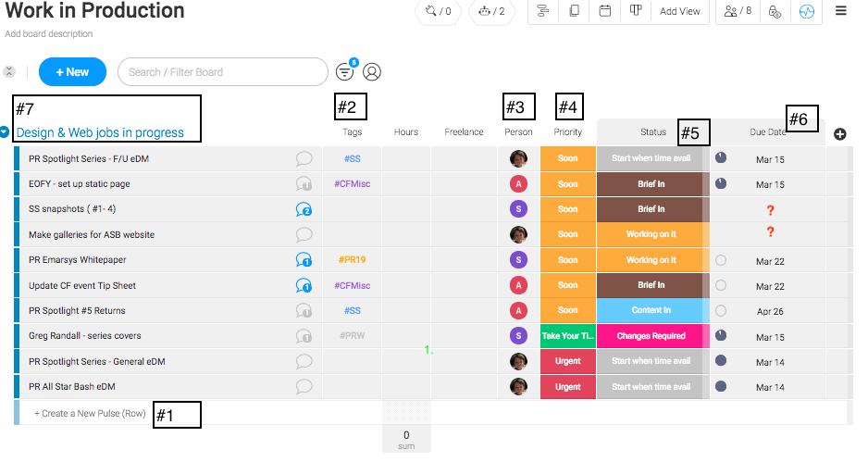This screenshot has height=462, width=868.
Task: Open the files view icon
Action: 575,11
